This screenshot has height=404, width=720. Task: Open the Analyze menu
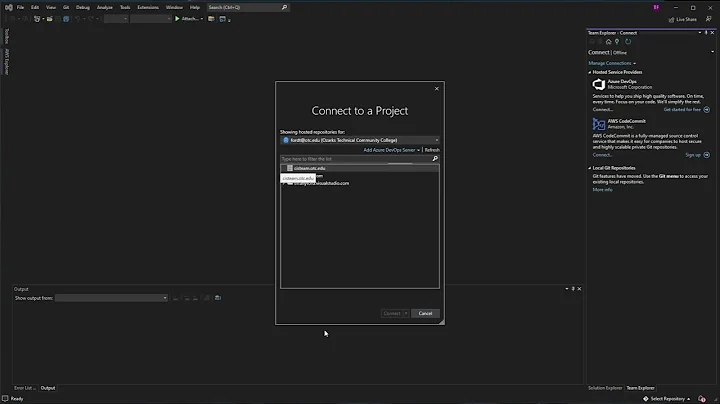tap(104, 7)
